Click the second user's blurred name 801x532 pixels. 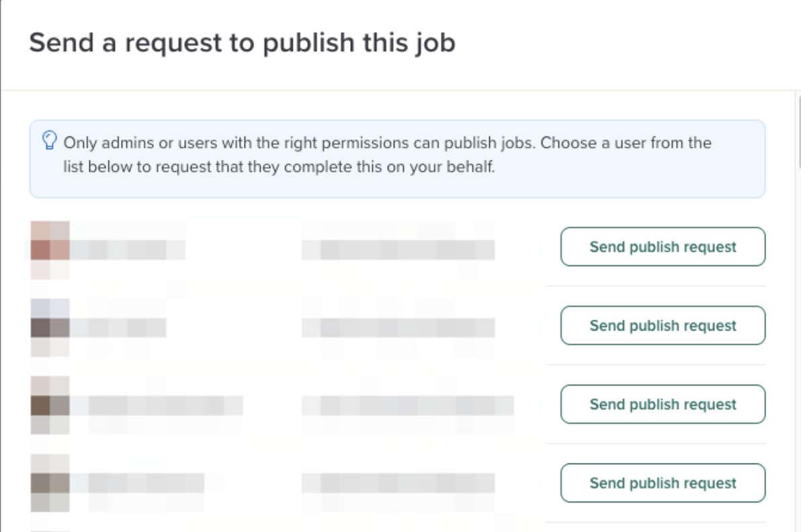[x=119, y=328]
